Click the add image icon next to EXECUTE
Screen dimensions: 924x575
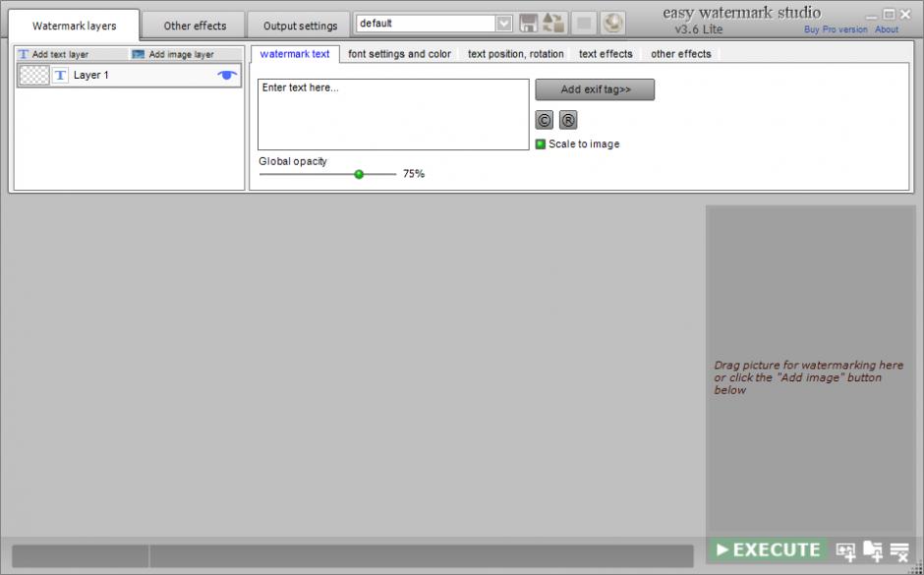[846, 551]
